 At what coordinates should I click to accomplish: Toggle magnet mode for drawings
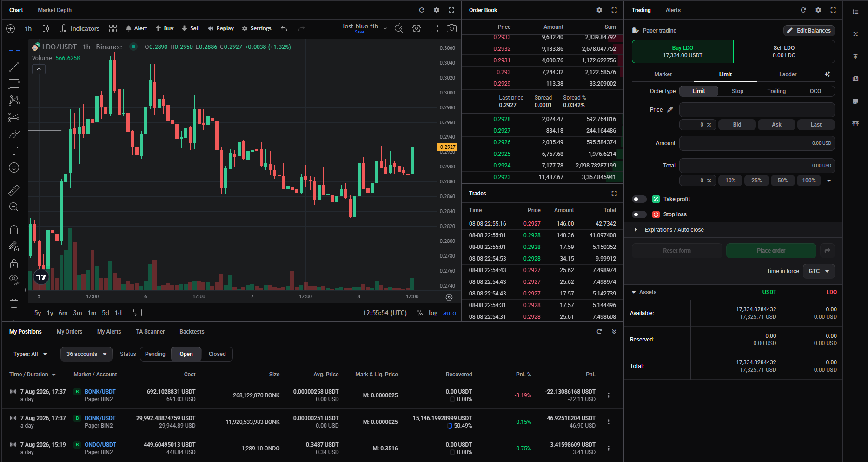14,229
